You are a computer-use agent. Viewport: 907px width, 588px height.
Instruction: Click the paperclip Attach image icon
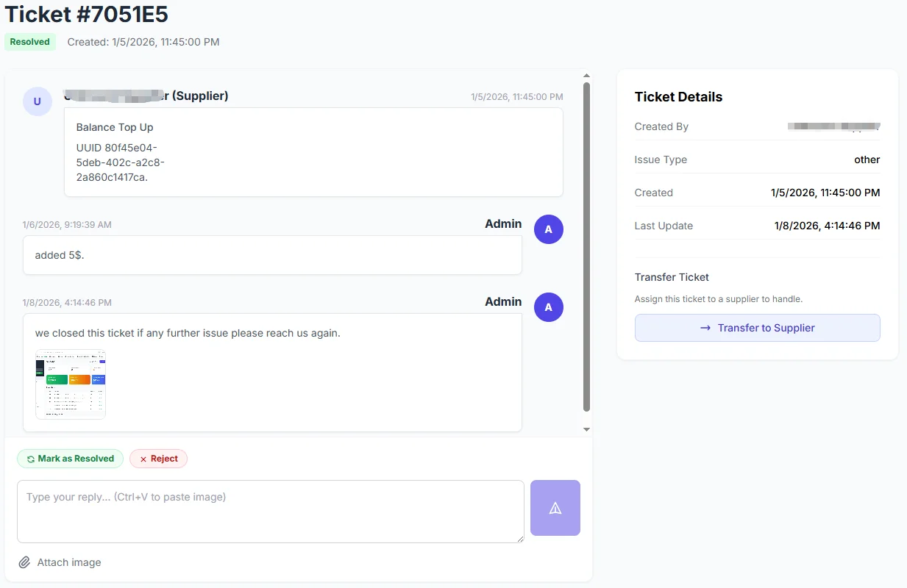tap(25, 562)
